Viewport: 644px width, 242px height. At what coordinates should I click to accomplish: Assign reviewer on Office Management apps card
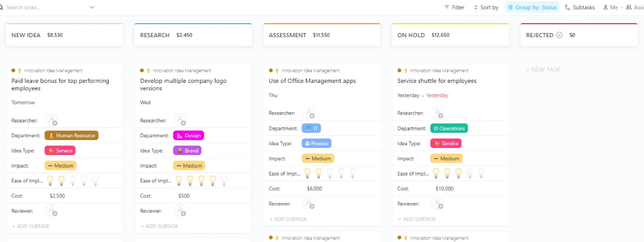309,203
